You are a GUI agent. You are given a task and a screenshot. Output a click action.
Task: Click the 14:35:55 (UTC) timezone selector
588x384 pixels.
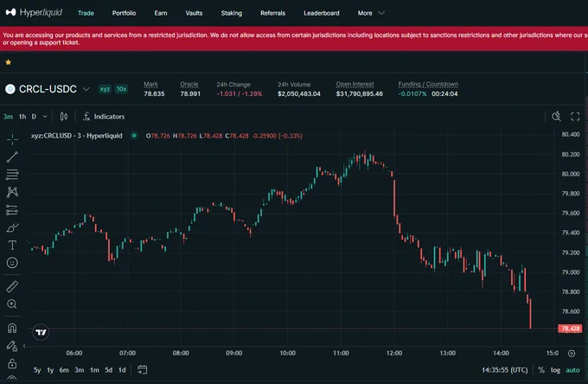(x=504, y=370)
